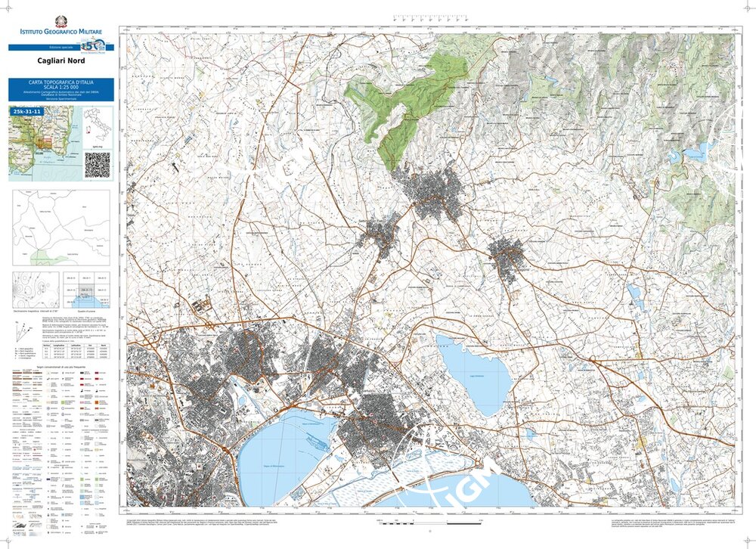
Task: Click the Cagliari Nord map title
Action: click(x=61, y=62)
